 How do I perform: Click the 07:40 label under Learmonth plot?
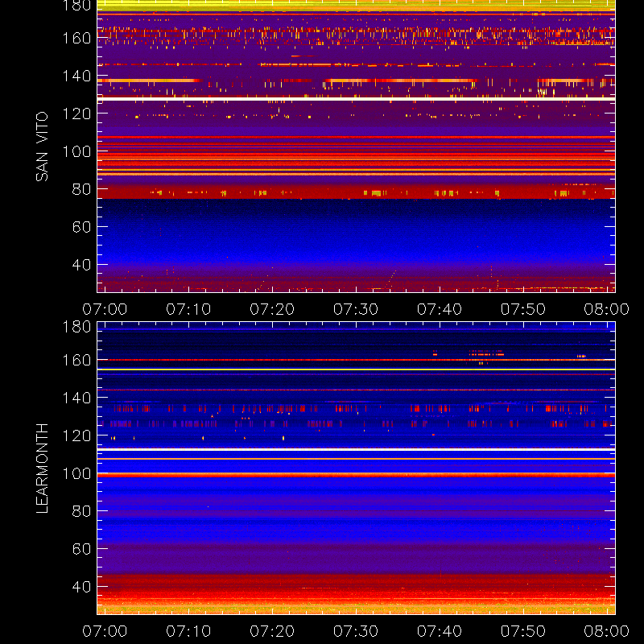(440, 631)
